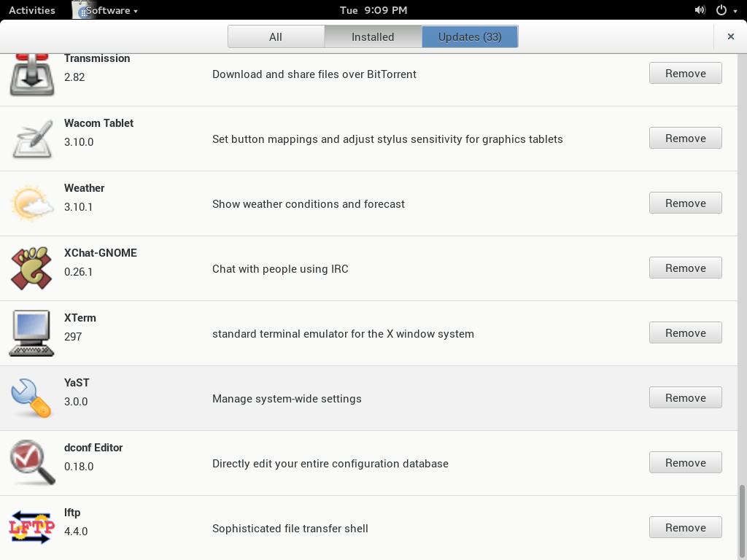The image size is (747, 560).
Task: Click the Weather sun and cloud icon
Action: (x=32, y=204)
